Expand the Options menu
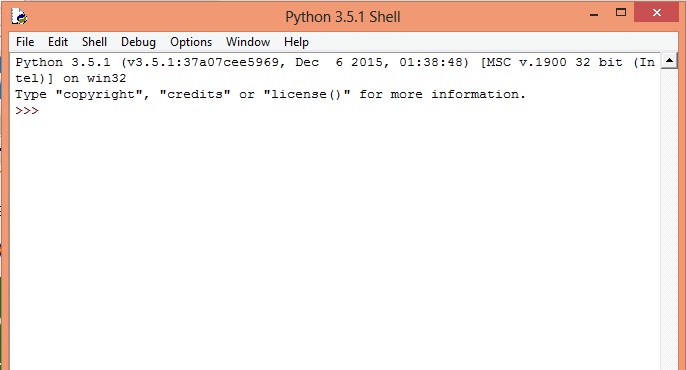 tap(191, 42)
